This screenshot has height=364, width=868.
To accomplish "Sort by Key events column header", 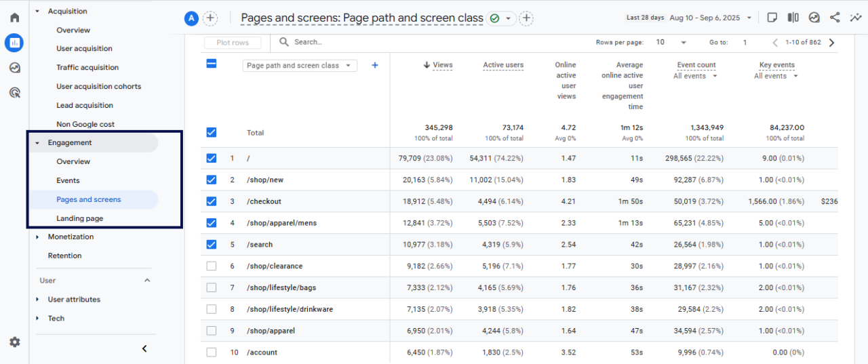I will pyautogui.click(x=777, y=65).
